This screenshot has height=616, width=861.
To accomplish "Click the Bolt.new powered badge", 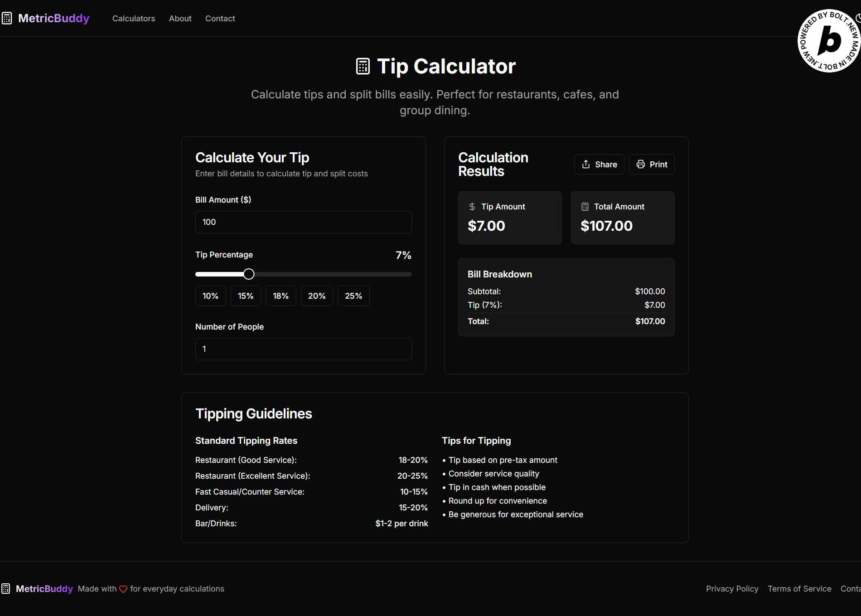I will coord(829,41).
